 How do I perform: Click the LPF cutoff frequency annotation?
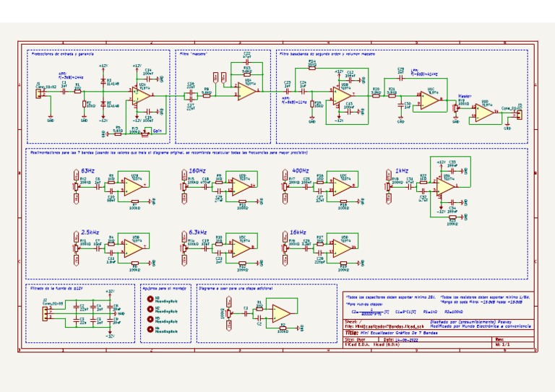(424, 72)
